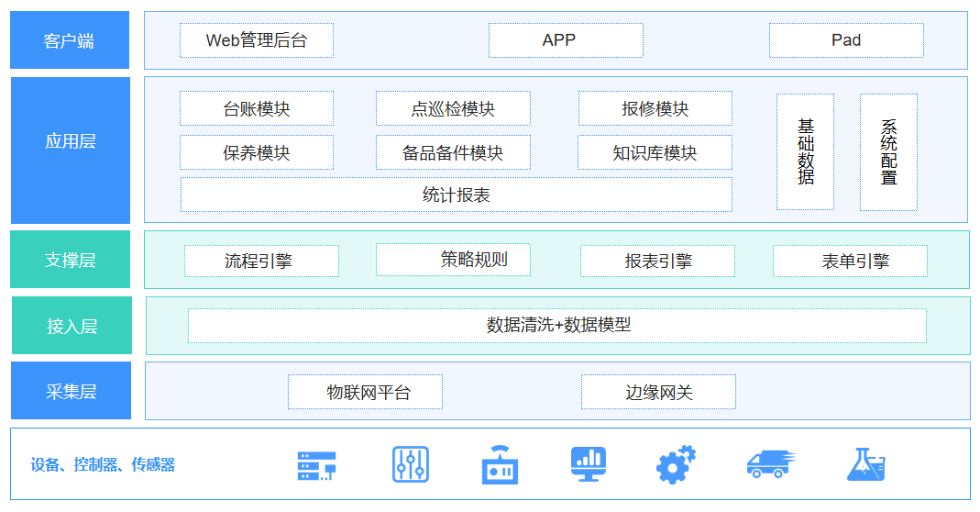Click the monitor with bar chart icon

click(x=589, y=464)
